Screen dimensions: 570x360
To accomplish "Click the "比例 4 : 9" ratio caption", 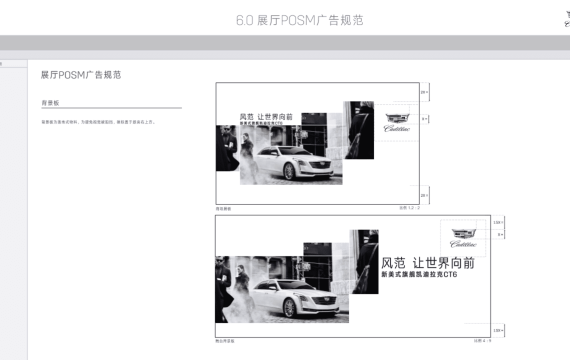I will point(482,341).
